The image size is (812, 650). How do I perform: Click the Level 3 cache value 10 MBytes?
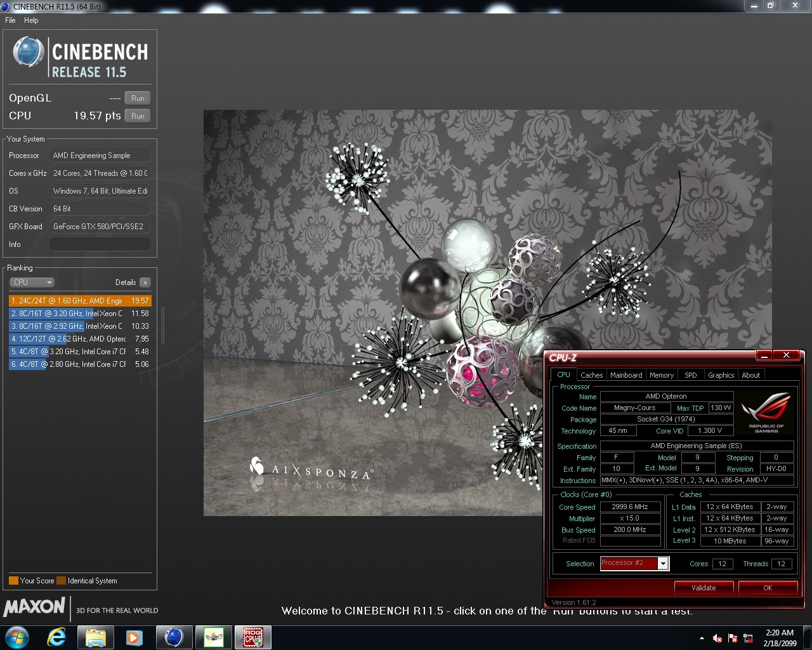[730, 541]
